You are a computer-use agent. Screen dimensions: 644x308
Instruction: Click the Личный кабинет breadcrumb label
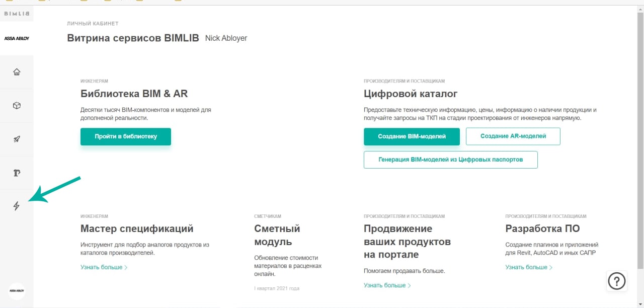[x=93, y=24]
